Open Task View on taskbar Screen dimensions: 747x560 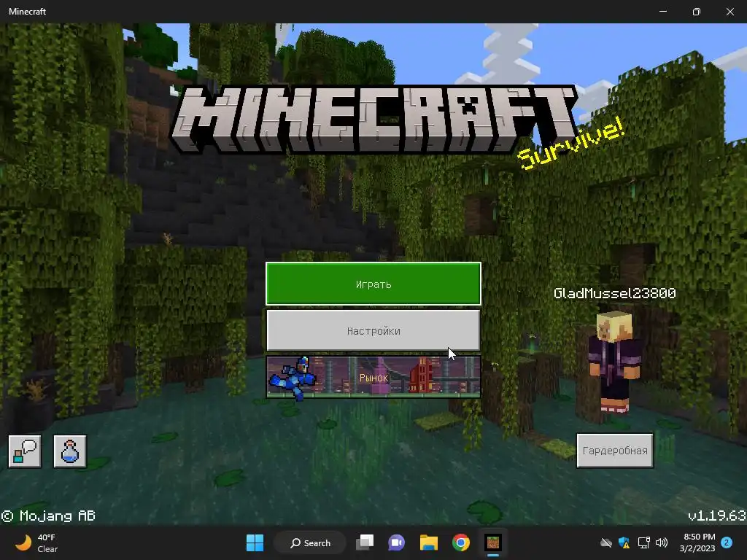tap(365, 542)
